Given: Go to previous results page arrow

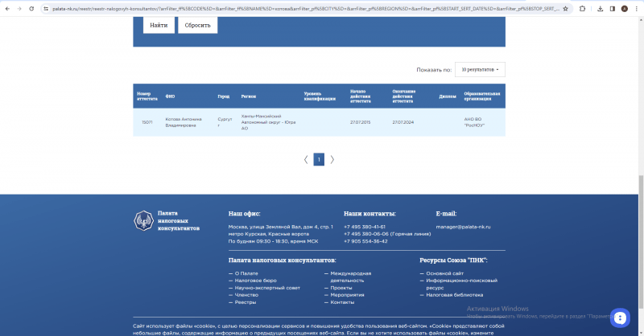Looking at the screenshot, I should tap(306, 159).
